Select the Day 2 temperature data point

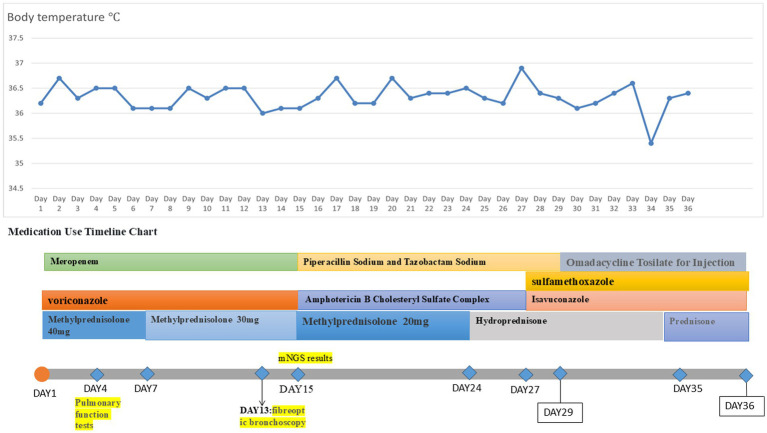point(59,78)
